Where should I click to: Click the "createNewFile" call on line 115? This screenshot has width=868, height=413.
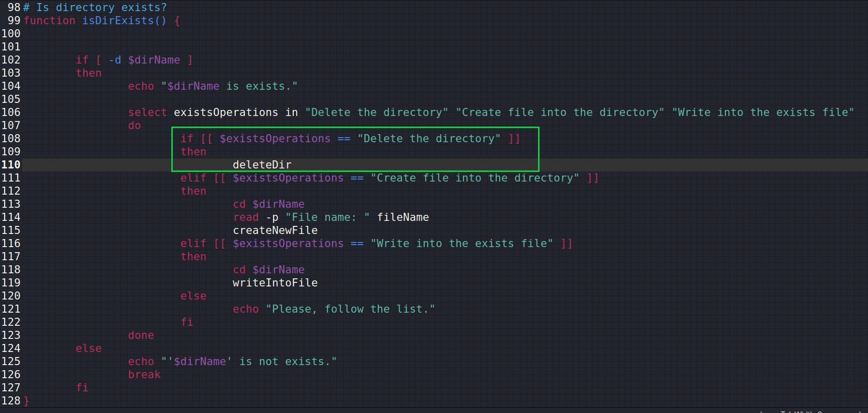click(x=275, y=230)
